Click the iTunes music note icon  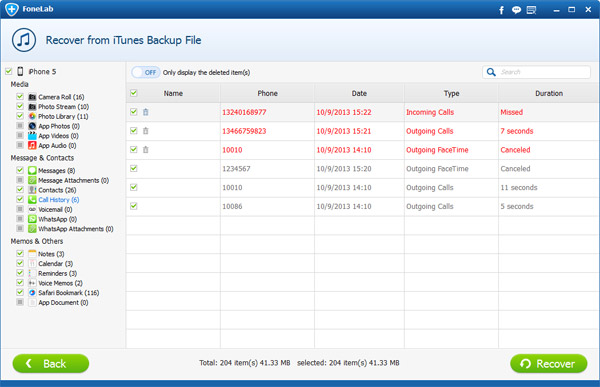click(24, 40)
